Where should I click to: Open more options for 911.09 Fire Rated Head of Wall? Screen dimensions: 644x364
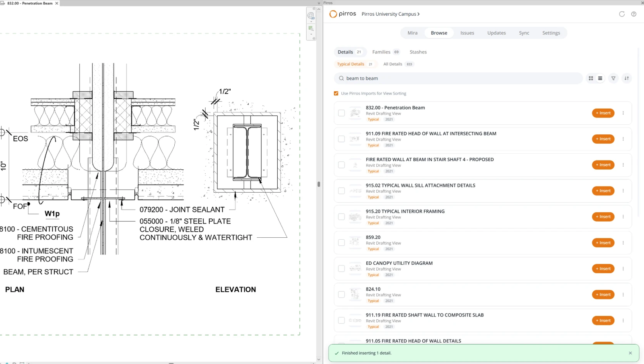coord(623,139)
